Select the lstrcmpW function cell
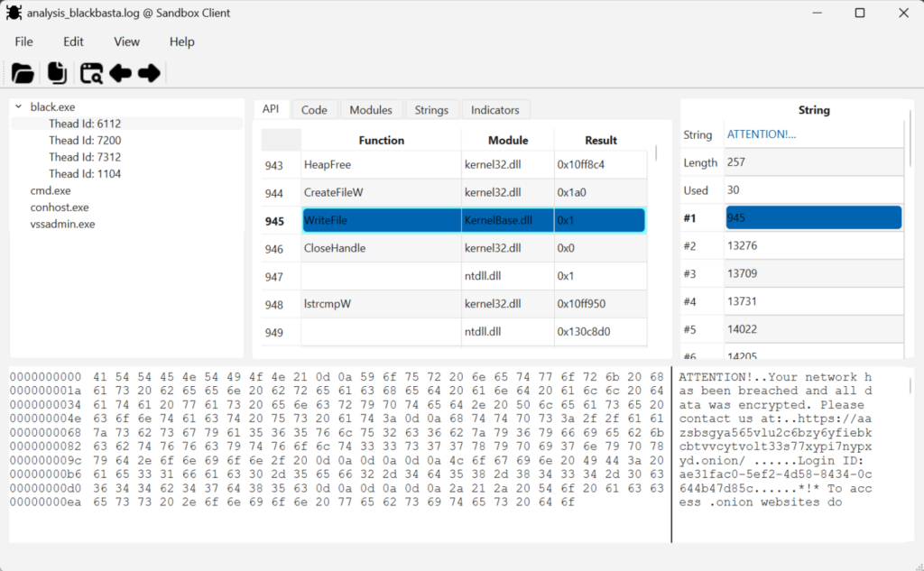Image resolution: width=924 pixels, height=571 pixels. click(x=382, y=304)
